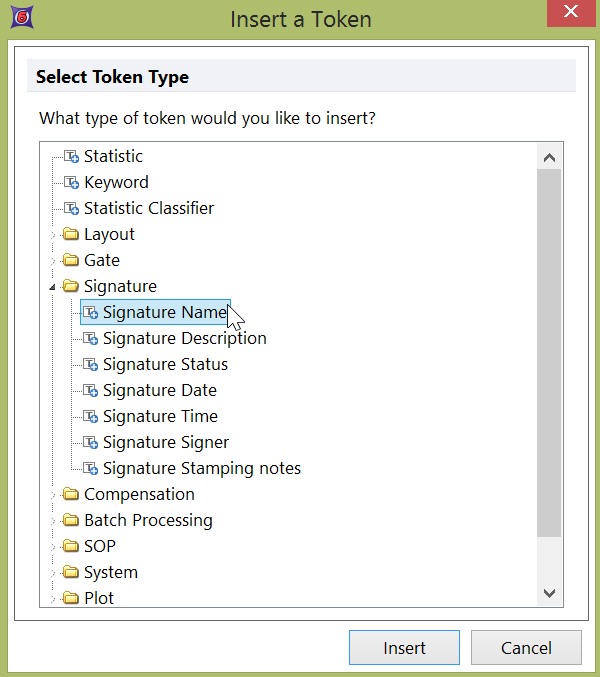Click the Statistic Classifier token icon
600x677 pixels.
pos(71,208)
